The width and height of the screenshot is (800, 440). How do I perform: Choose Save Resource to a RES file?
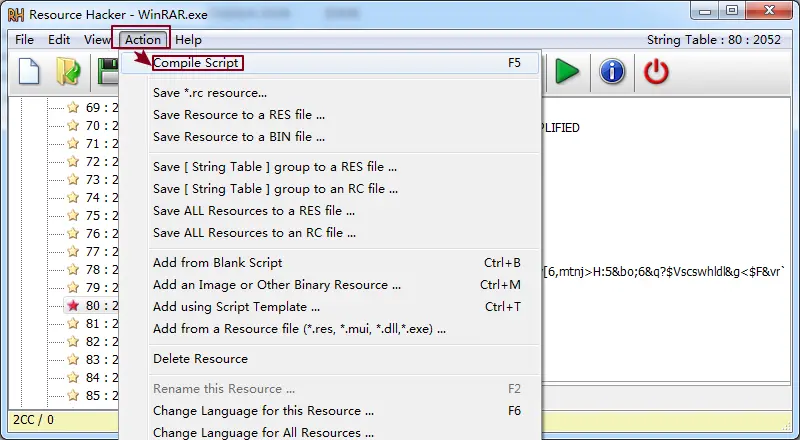(330, 115)
